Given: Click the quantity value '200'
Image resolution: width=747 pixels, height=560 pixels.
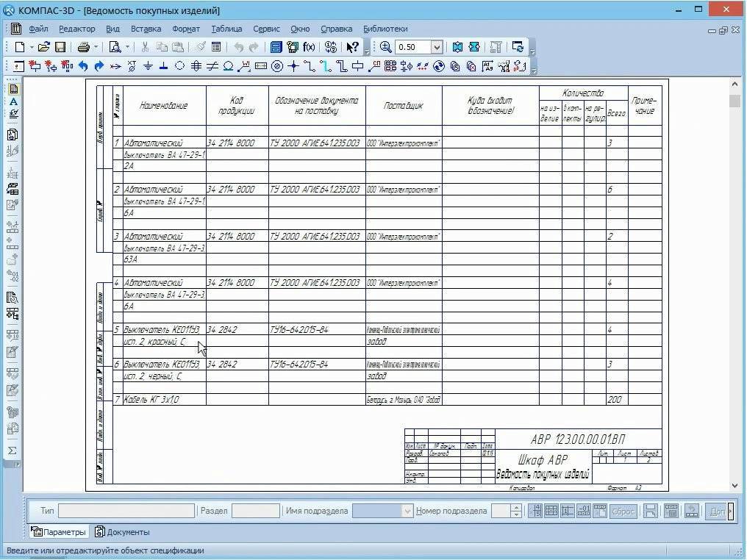Looking at the screenshot, I should click(614, 400).
